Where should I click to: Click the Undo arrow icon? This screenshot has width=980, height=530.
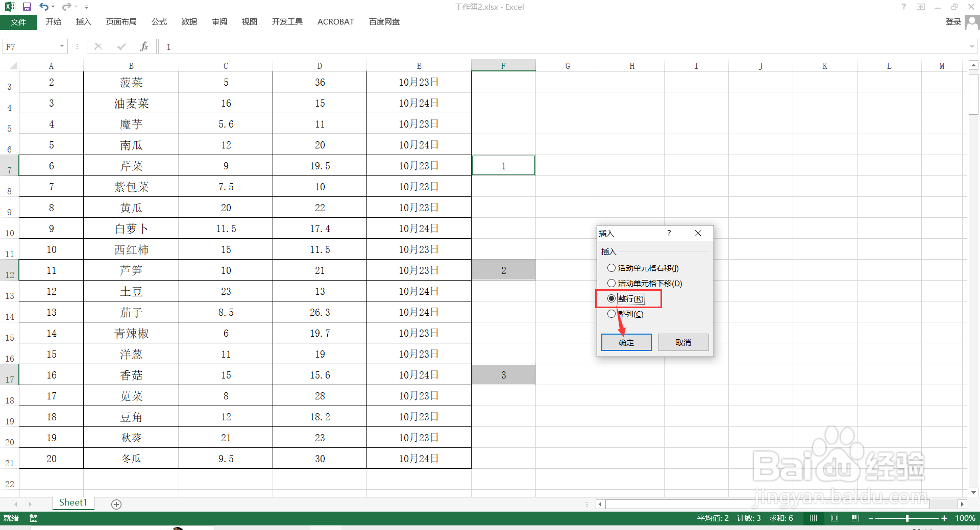[x=44, y=7]
